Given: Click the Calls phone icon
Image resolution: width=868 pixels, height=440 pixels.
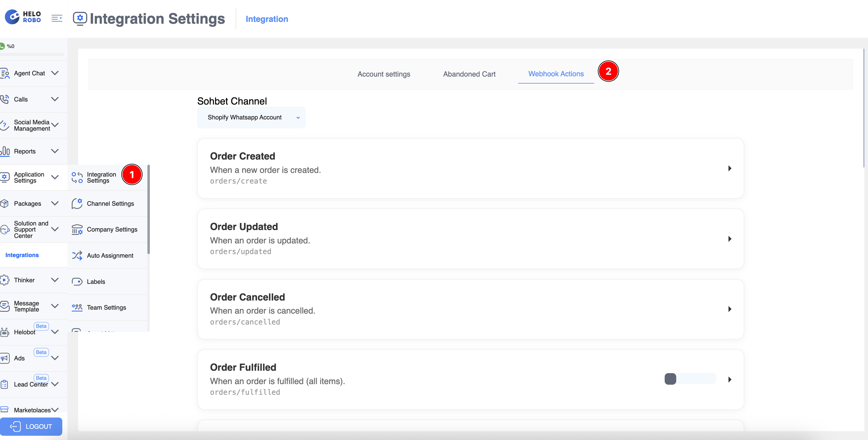Looking at the screenshot, I should click(4, 99).
